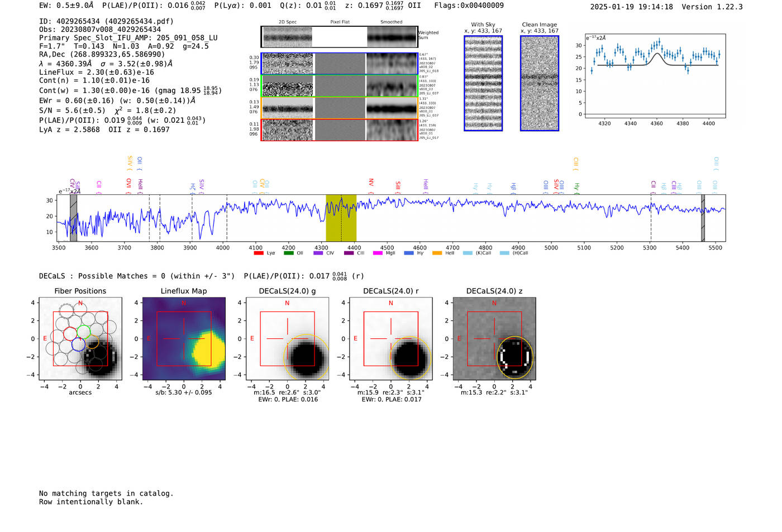Click the Gaussian fit peak in emission-line plot
The width and height of the screenshot is (782, 532).
click(657, 54)
